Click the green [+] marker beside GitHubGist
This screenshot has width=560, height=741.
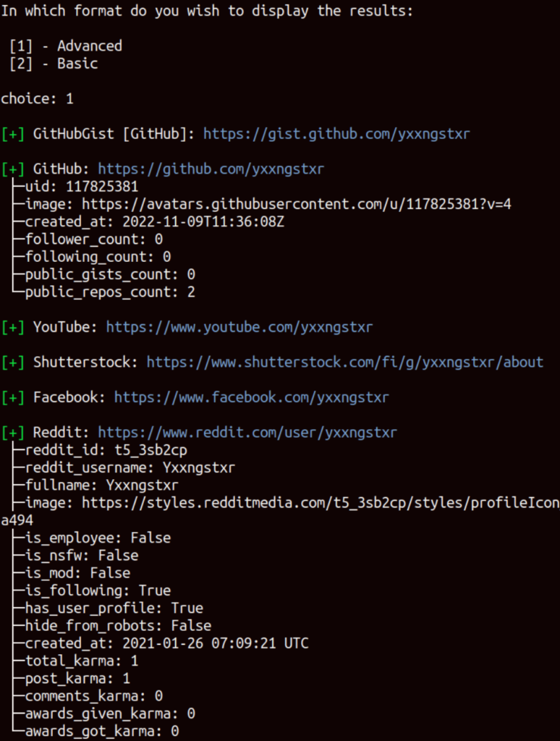click(13, 134)
